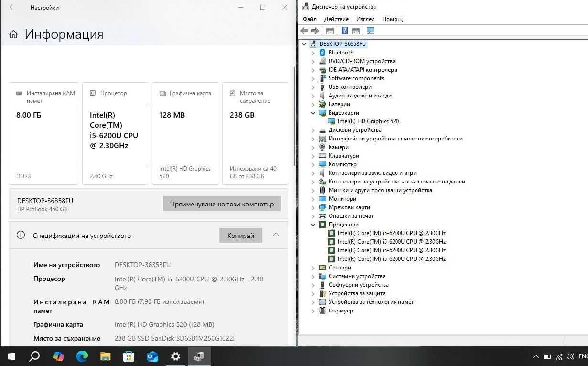Viewport: 588px width, 366px height.
Task: Select Интерфейсни устройства за човешки потребители
Action: [396, 139]
